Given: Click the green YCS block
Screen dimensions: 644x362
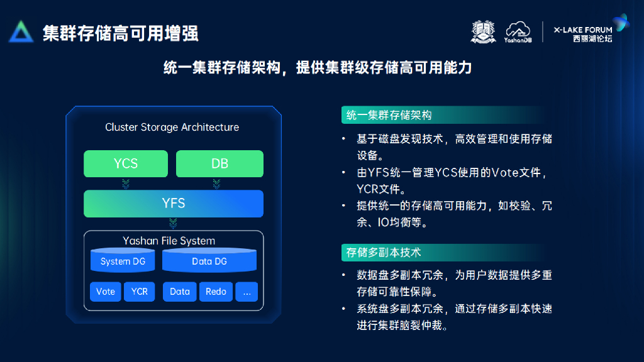Looking at the screenshot, I should (126, 163).
